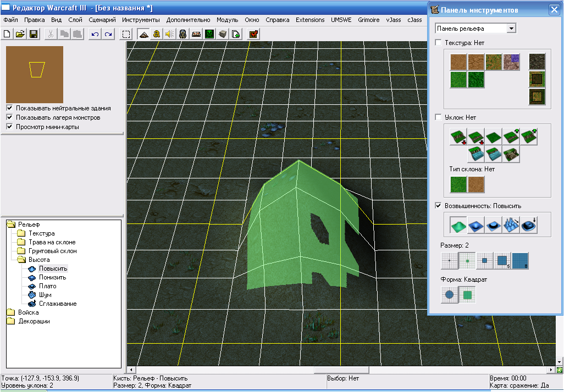Open the 'Инструменты' menu

(x=141, y=20)
